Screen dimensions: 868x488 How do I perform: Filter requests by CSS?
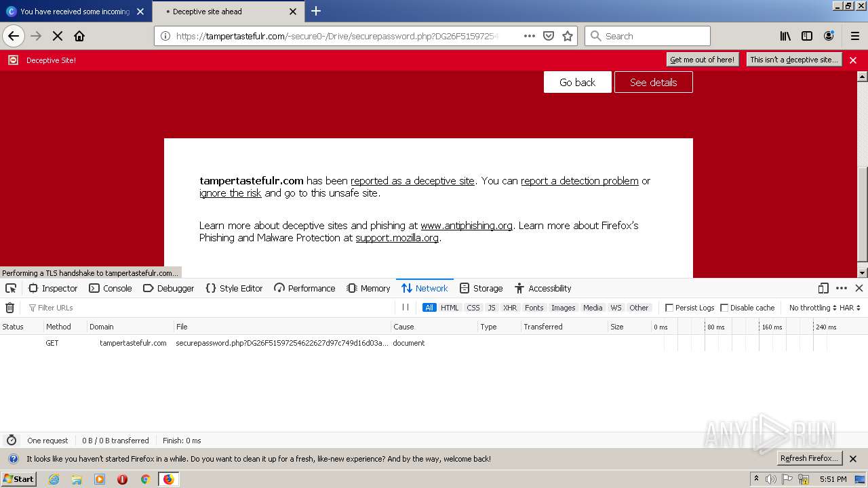click(473, 308)
